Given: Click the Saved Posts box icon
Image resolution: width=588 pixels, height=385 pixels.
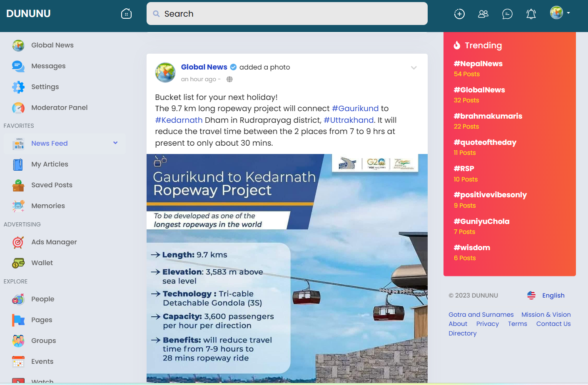Looking at the screenshot, I should click(18, 185).
